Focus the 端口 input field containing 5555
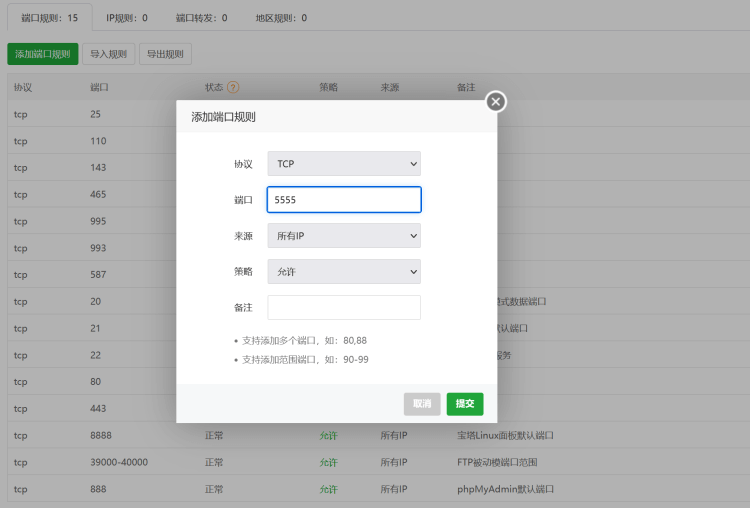Screen dimensions: 750x508 tap(344, 199)
